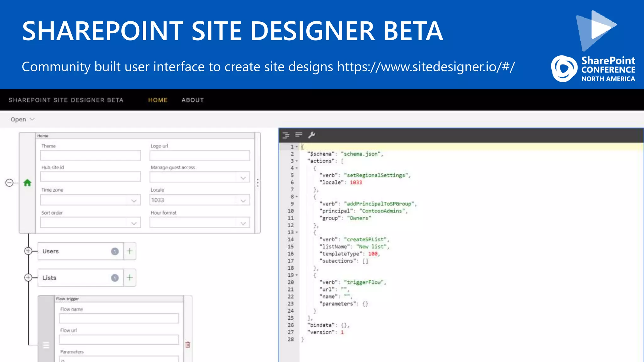Click the Lists count badge
The image size is (644, 362).
coord(115,278)
